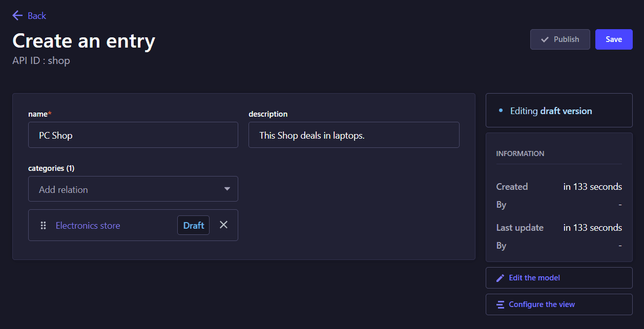
Task: Save the shop entry
Action: pyautogui.click(x=613, y=39)
